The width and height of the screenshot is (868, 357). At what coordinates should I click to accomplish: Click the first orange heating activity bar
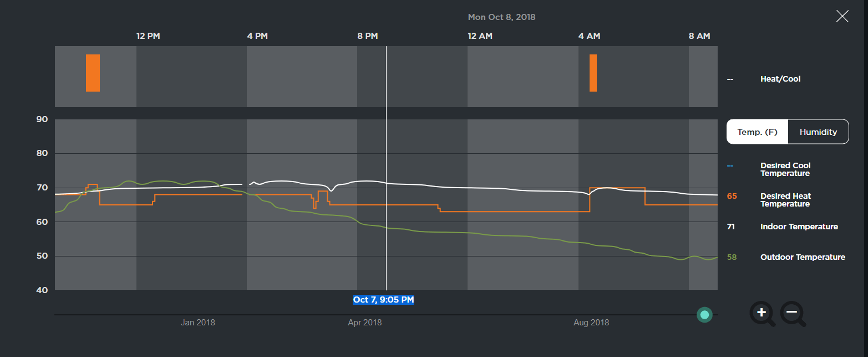click(92, 73)
